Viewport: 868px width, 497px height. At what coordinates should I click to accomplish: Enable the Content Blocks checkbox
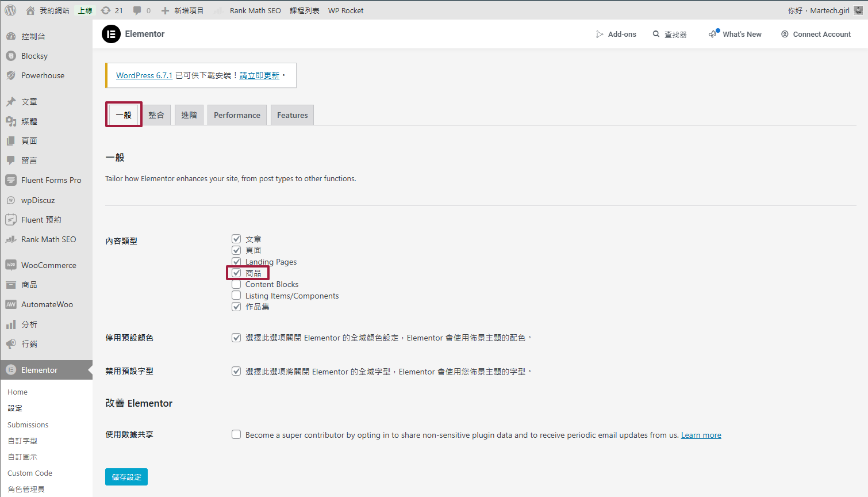[236, 284]
